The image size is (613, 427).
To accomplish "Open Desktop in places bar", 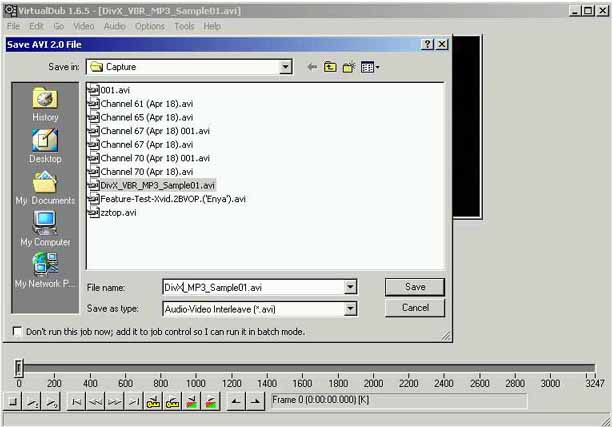I will point(45,146).
